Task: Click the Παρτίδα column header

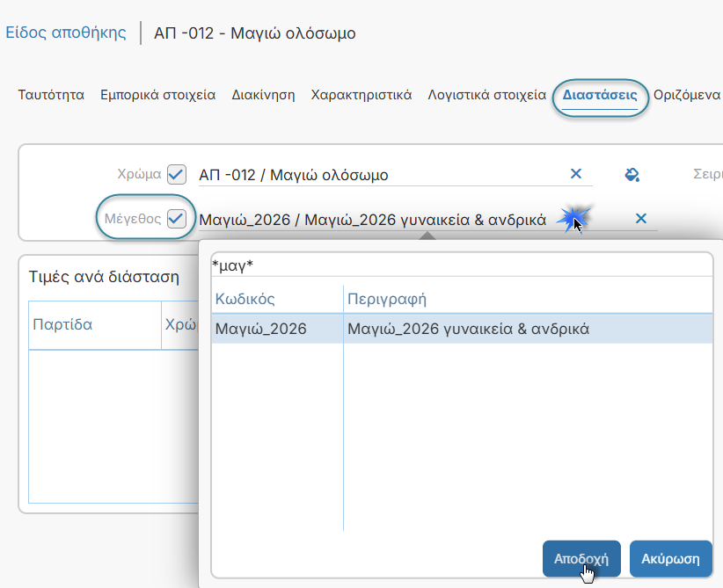Action: tap(95, 325)
